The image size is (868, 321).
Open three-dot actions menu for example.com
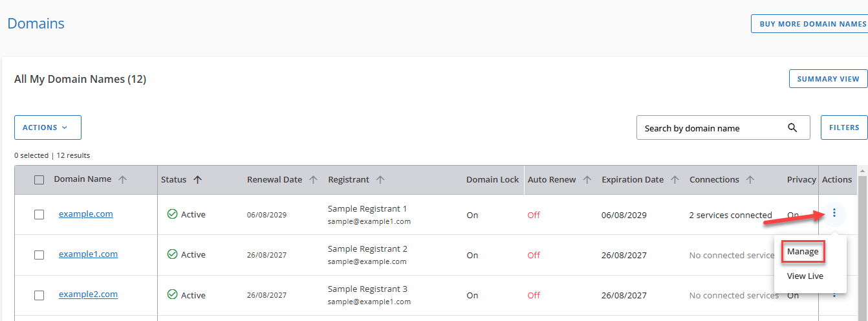pyautogui.click(x=834, y=212)
